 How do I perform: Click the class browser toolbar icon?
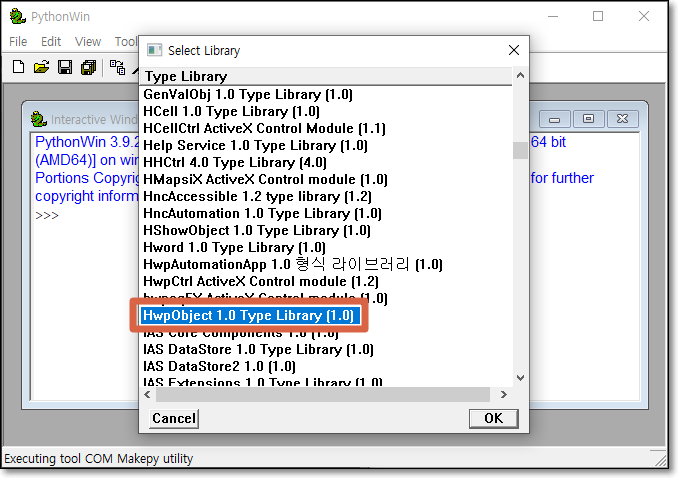click(x=117, y=67)
